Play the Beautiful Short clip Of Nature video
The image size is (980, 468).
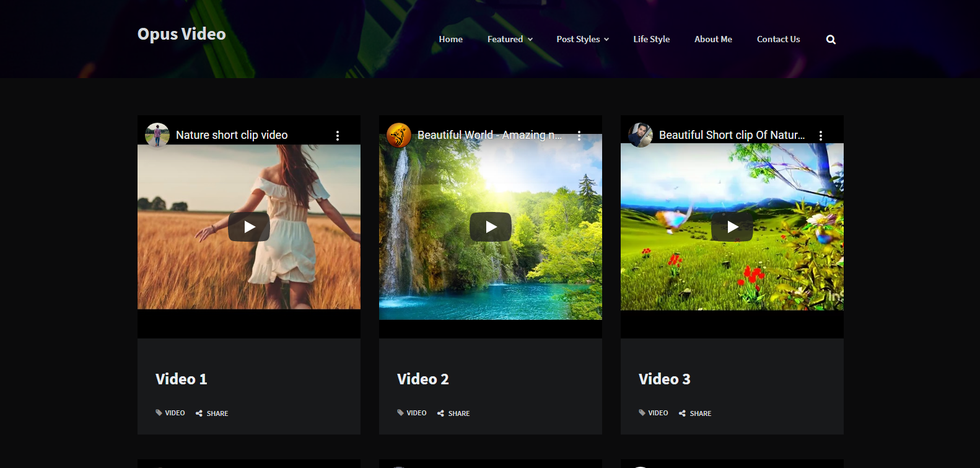(x=732, y=227)
